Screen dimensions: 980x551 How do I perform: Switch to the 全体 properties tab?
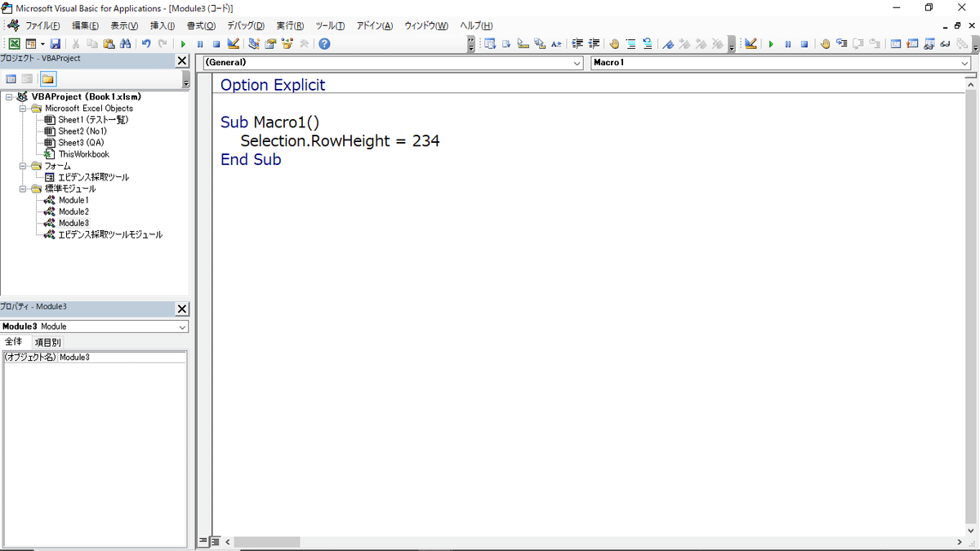click(14, 342)
